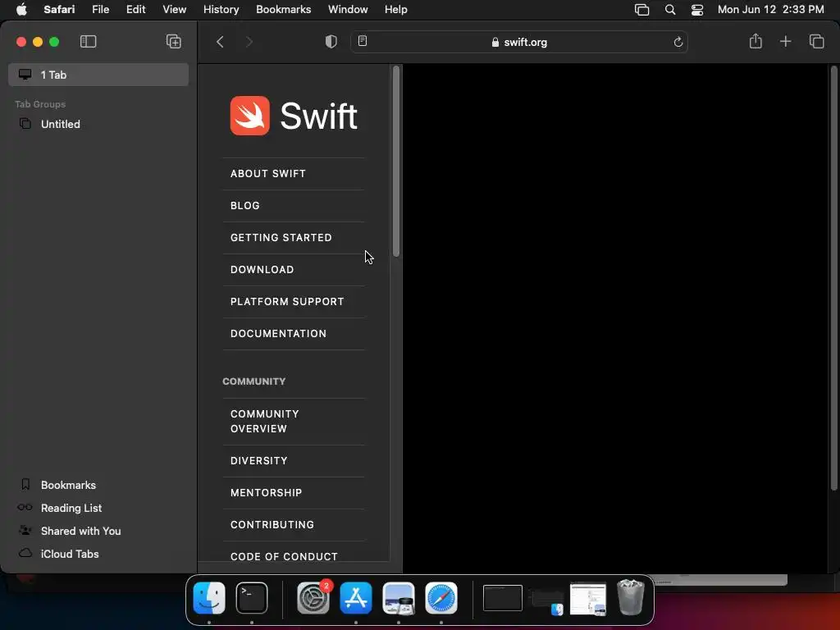Open the Trash in the Dock
This screenshot has width=840, height=630.
pyautogui.click(x=631, y=597)
